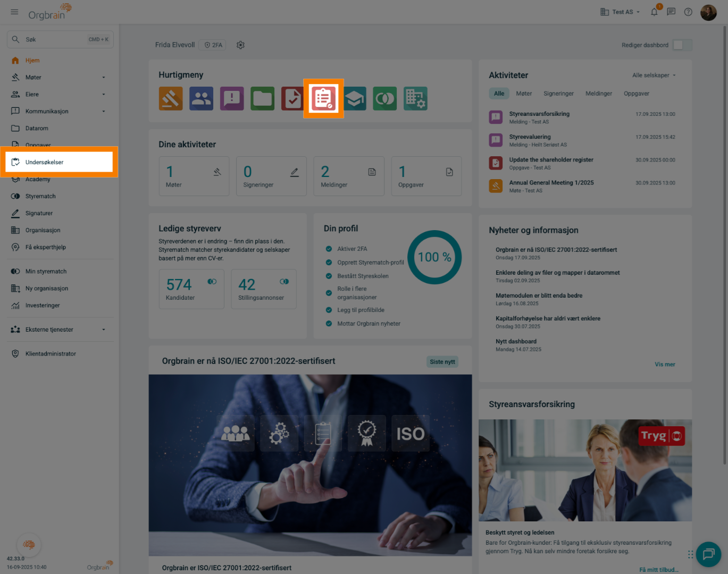Open the help question mark icon

coord(688,12)
